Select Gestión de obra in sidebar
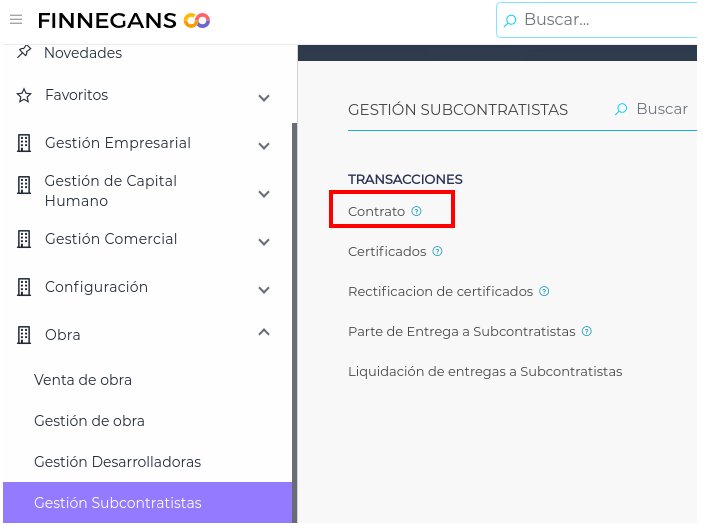The image size is (718, 529). click(x=89, y=421)
